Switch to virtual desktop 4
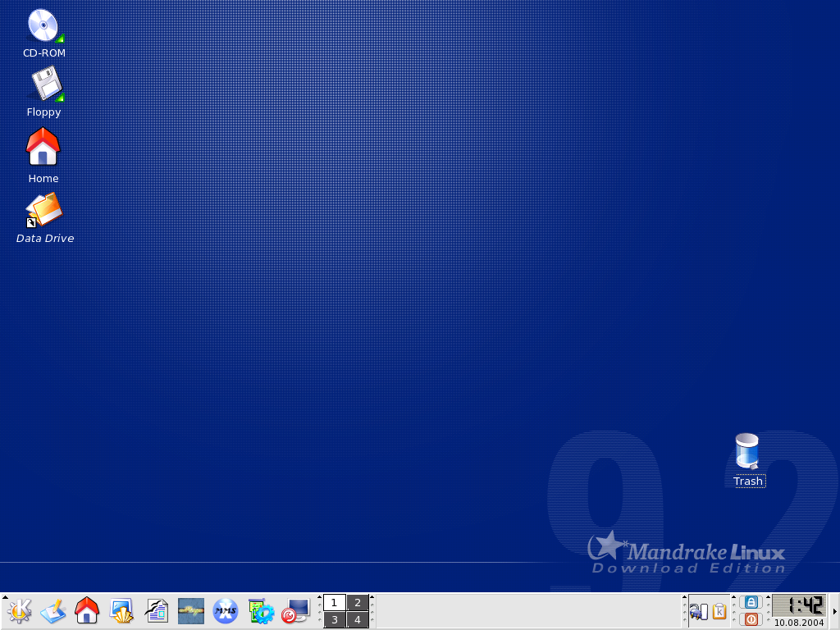840x630 pixels. pyautogui.click(x=358, y=620)
